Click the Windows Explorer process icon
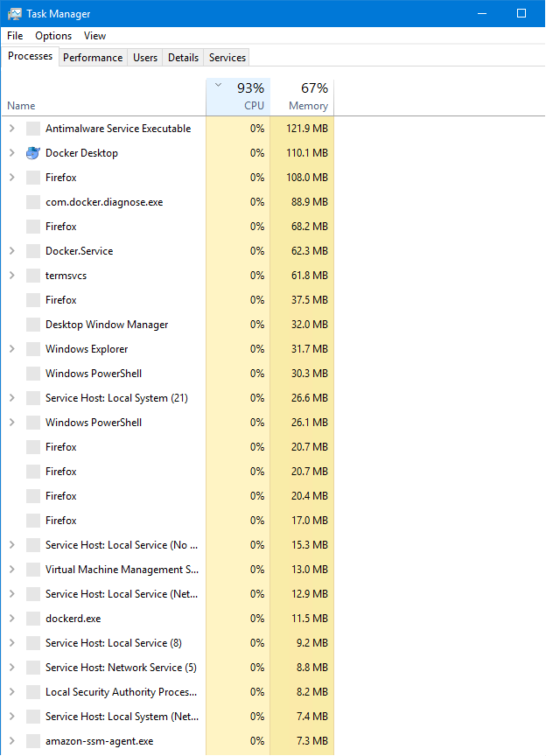Screen dimensions: 546x756 point(32,349)
